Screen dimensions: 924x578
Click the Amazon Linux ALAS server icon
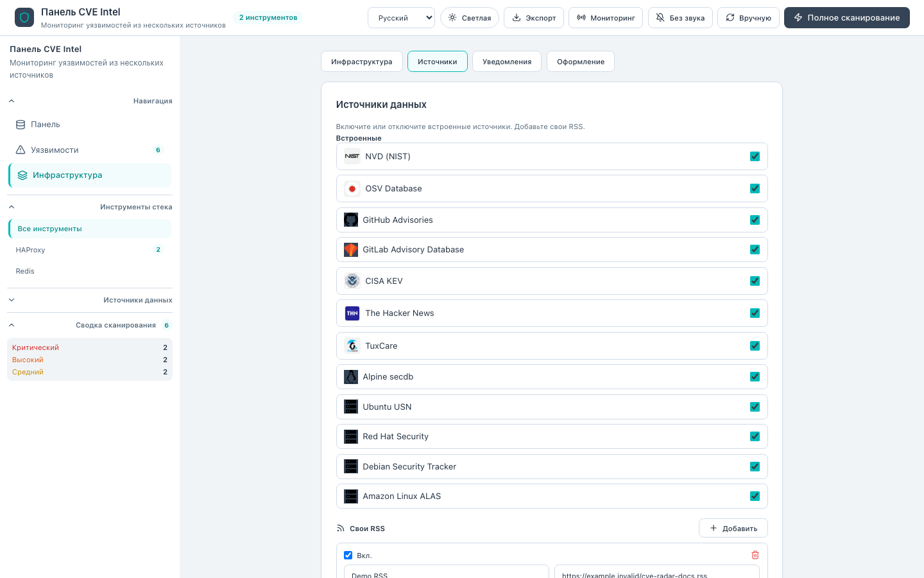tap(351, 496)
